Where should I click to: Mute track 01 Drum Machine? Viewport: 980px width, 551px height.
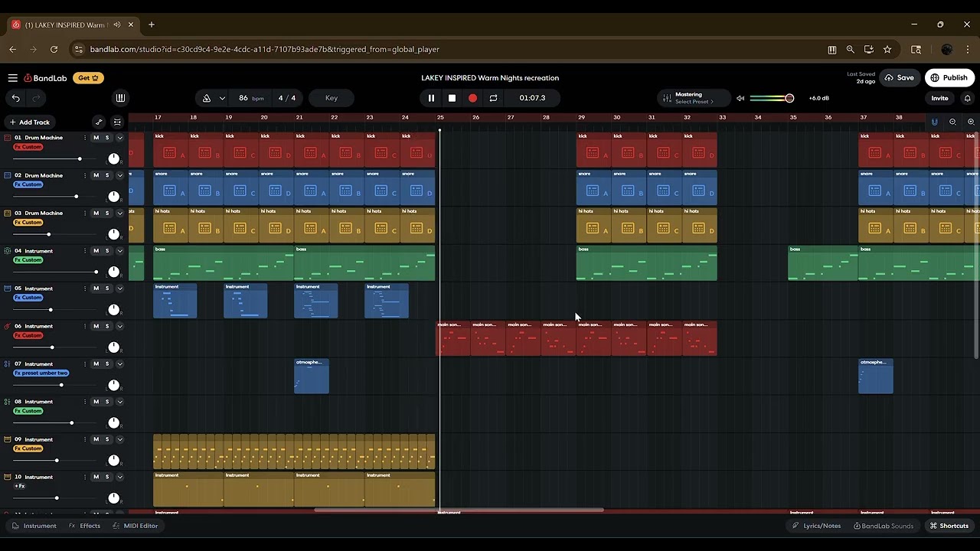coord(96,138)
